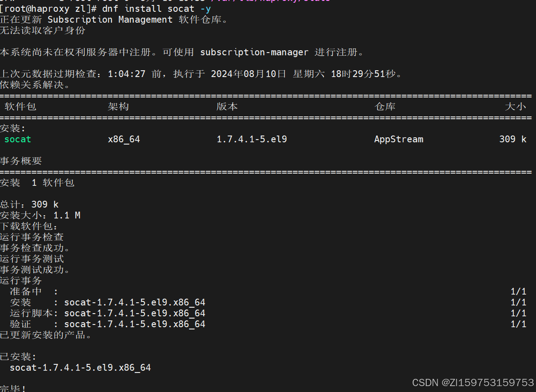Click the 2024年08月10日 date text
Image resolution: width=536 pixels, height=392 pixels.
[x=248, y=74]
